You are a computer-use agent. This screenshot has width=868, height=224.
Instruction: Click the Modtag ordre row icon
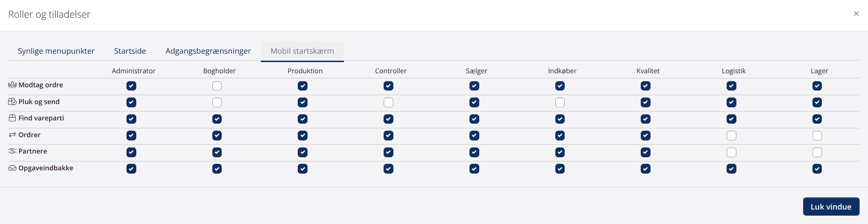(12, 85)
